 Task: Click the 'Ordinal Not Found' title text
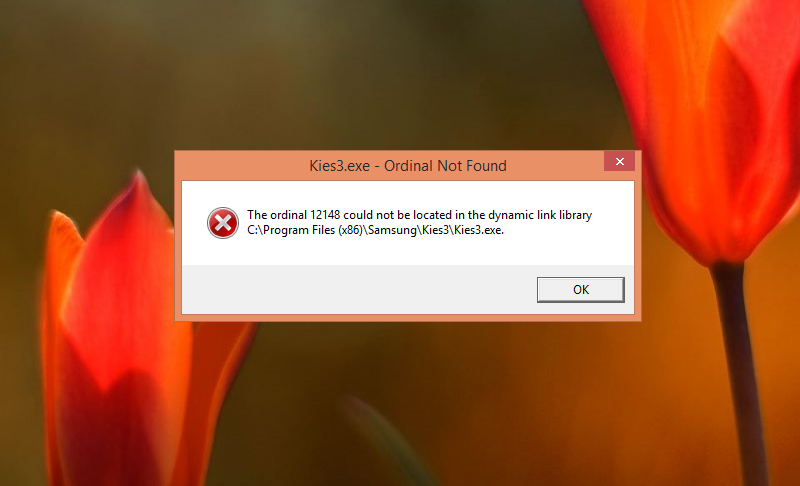[x=445, y=166]
